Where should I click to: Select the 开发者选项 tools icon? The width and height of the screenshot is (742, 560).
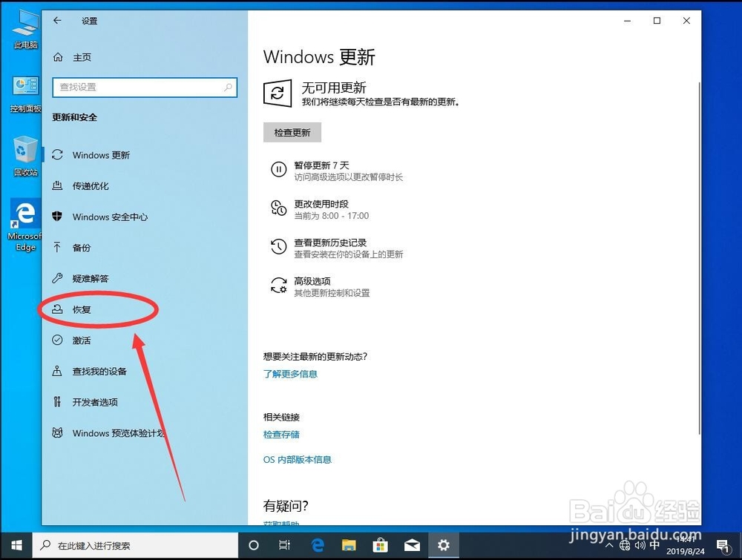57,401
